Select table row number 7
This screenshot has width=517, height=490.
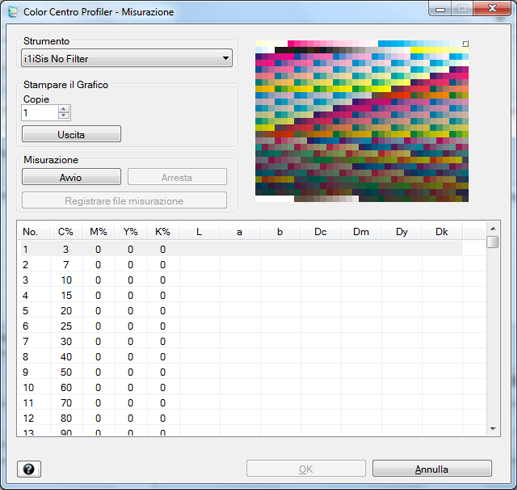[240, 341]
